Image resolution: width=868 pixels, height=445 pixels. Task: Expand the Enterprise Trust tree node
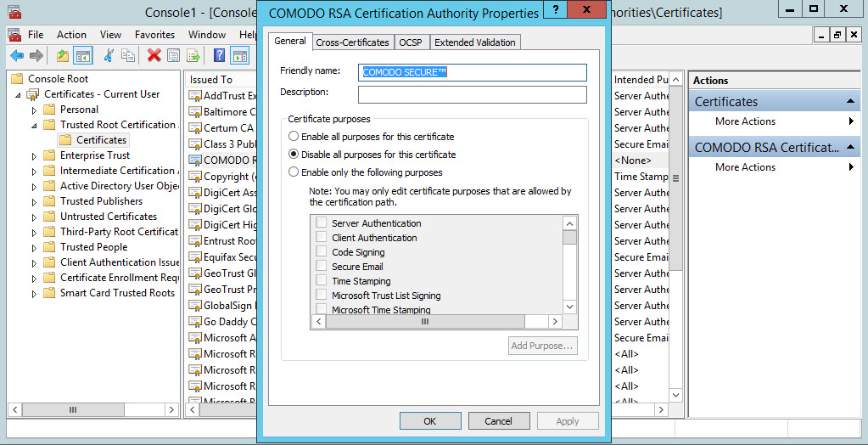tap(34, 156)
